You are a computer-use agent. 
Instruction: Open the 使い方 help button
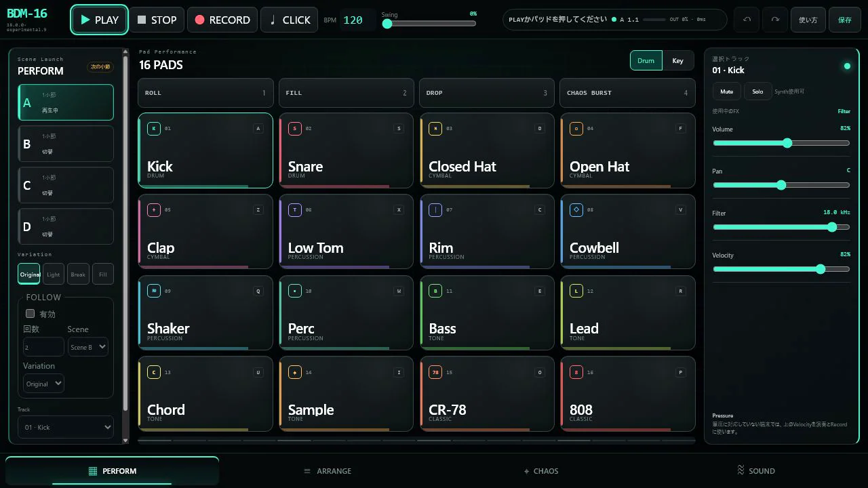pyautogui.click(x=808, y=20)
